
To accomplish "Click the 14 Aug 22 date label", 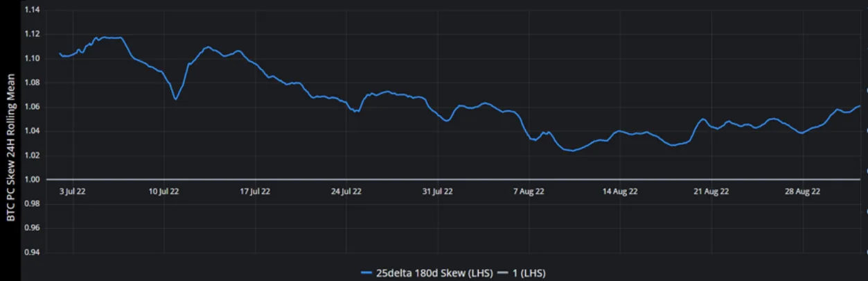I will coord(621,192).
